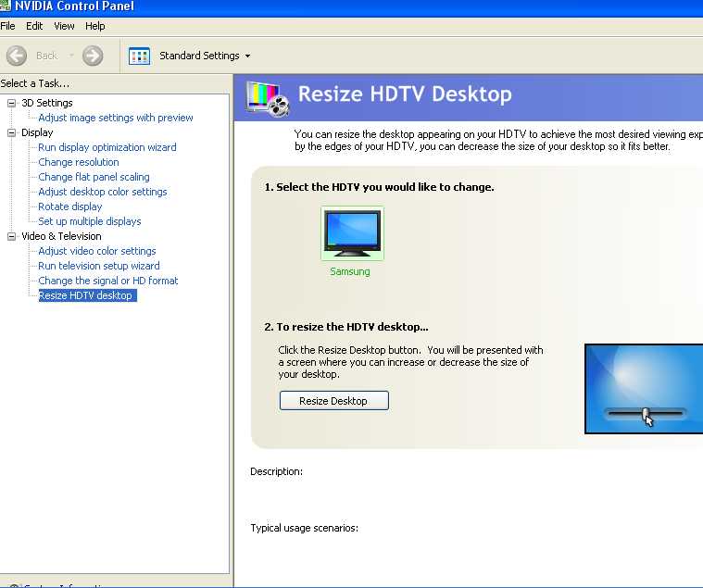This screenshot has height=588, width=703.
Task: Open Run display optimization wizard
Action: [x=107, y=147]
